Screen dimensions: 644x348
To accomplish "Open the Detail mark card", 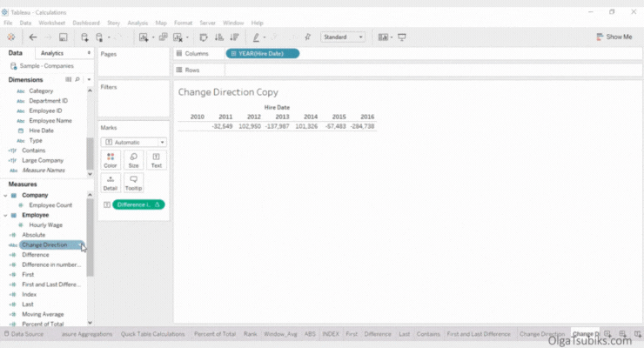I will (x=110, y=183).
